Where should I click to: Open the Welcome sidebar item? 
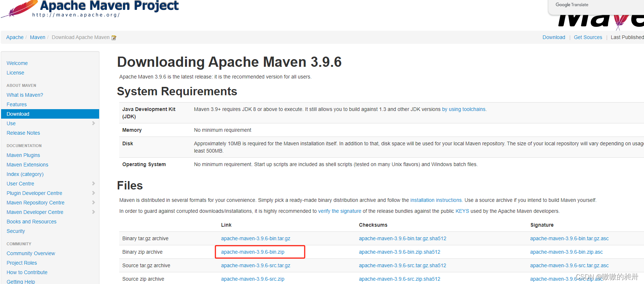click(17, 63)
